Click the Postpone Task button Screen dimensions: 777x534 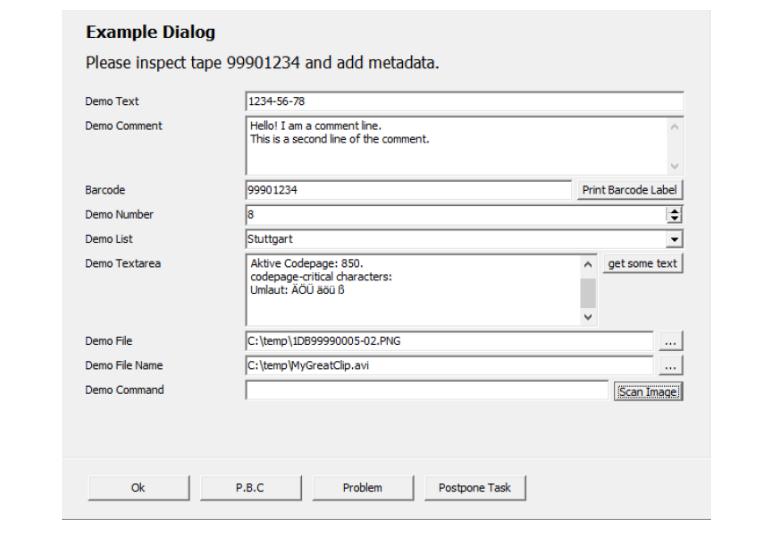pyautogui.click(x=475, y=488)
